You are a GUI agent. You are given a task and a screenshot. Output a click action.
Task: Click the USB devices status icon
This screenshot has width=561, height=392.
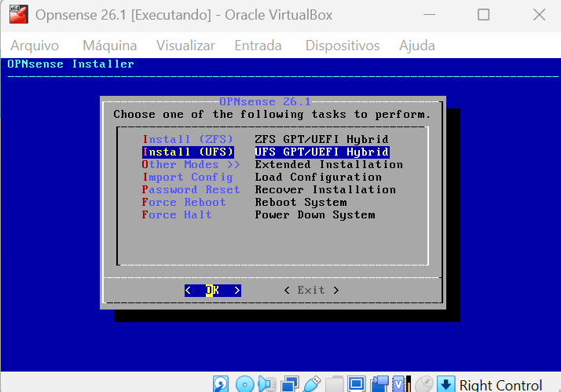[x=312, y=384]
